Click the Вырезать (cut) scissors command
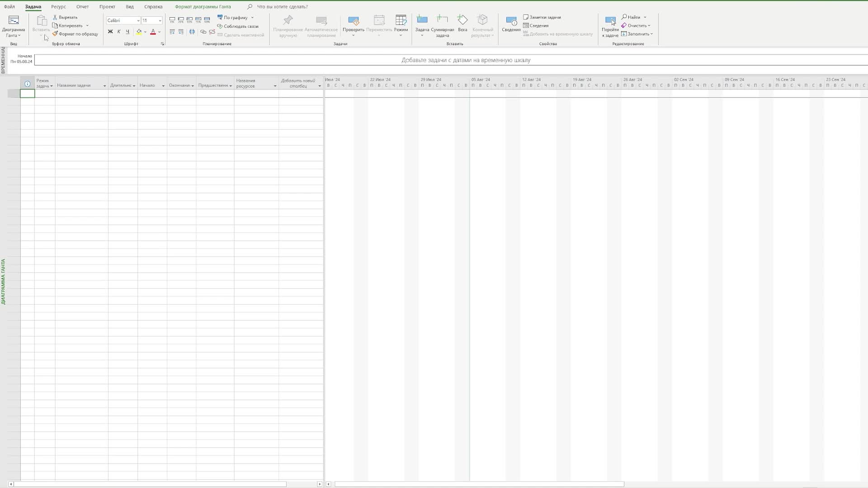868x488 pixels. [x=65, y=17]
